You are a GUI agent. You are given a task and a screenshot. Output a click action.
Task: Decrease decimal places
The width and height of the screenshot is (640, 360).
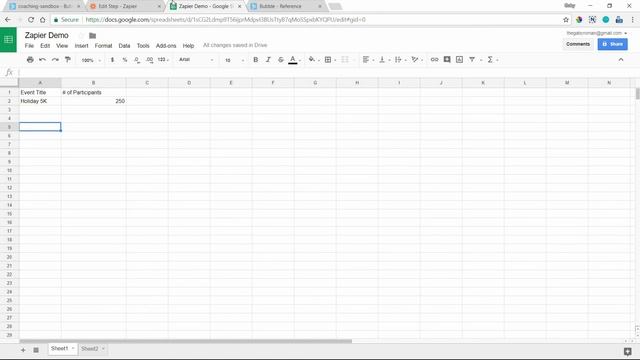(x=137, y=60)
